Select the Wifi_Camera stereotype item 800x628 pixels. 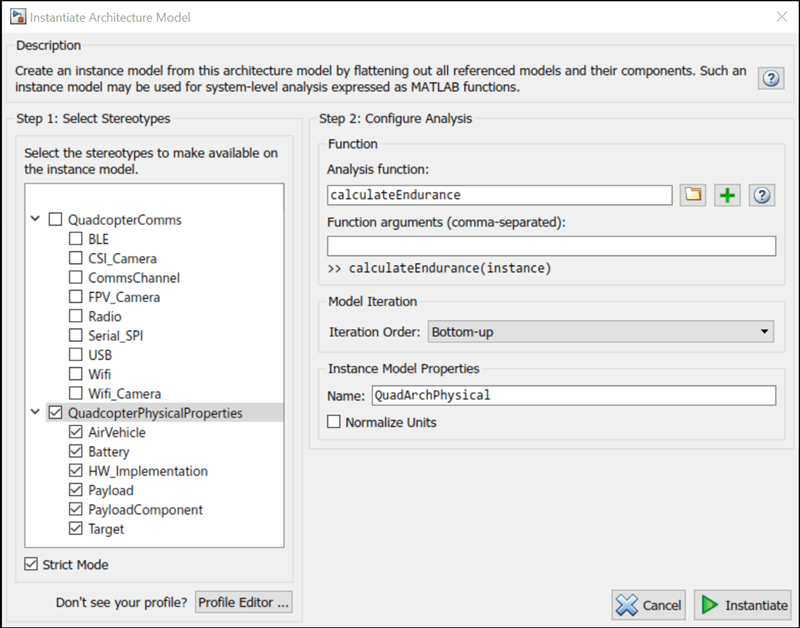(124, 394)
